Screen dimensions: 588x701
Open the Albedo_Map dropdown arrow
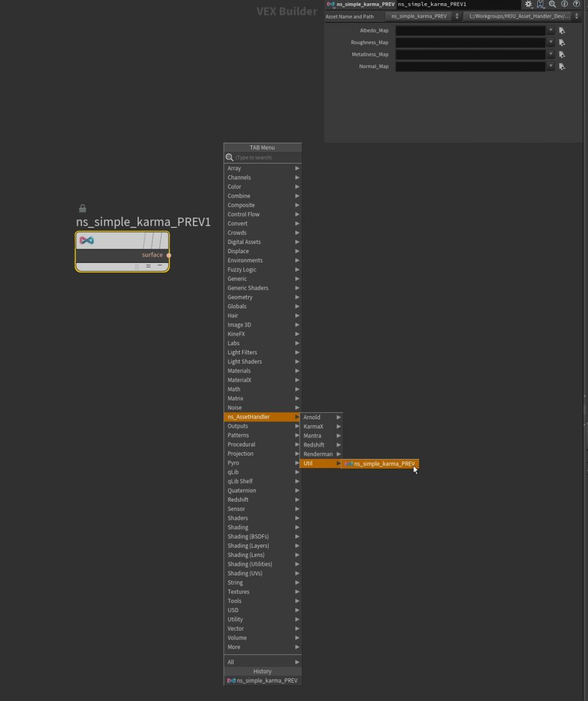point(550,31)
